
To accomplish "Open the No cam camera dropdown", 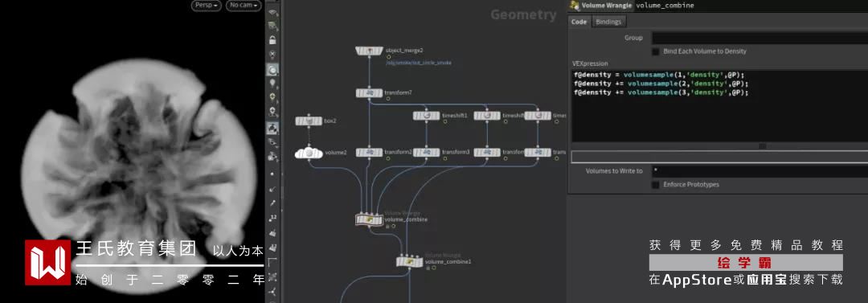I will tap(244, 6).
